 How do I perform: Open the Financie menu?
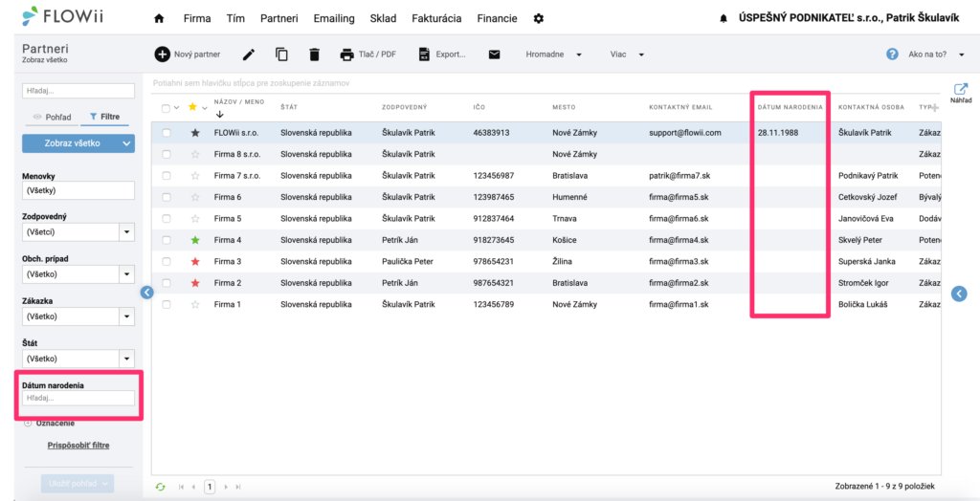coord(497,19)
